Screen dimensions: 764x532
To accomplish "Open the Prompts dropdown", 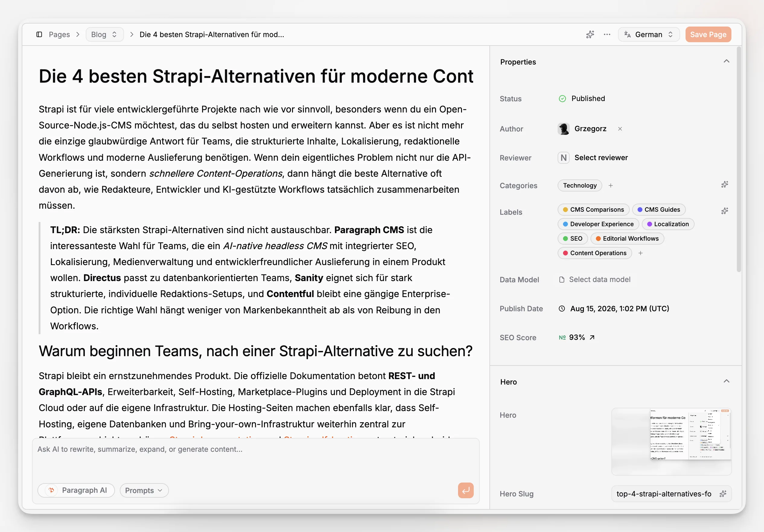I will pos(144,491).
